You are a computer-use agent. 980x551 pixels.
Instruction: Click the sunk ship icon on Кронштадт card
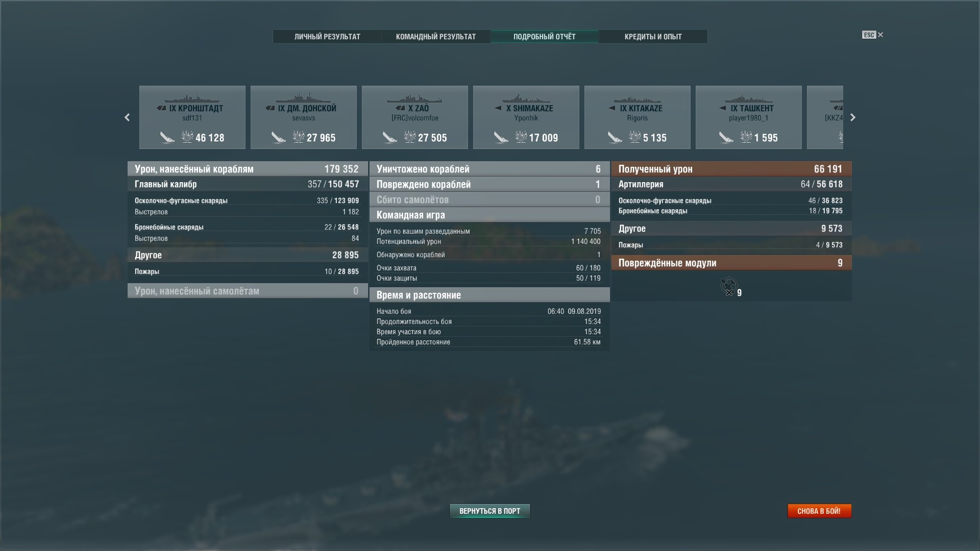coord(167,137)
